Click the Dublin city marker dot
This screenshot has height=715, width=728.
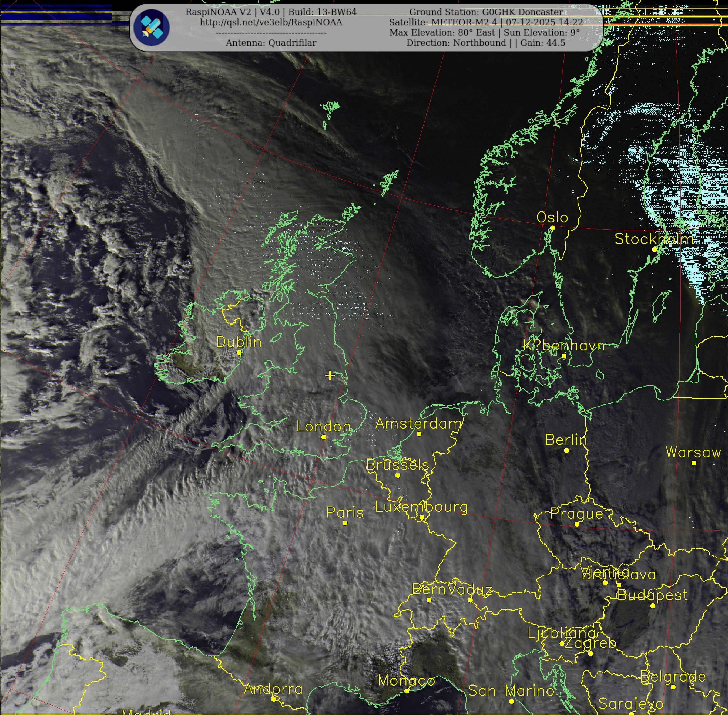[239, 352]
